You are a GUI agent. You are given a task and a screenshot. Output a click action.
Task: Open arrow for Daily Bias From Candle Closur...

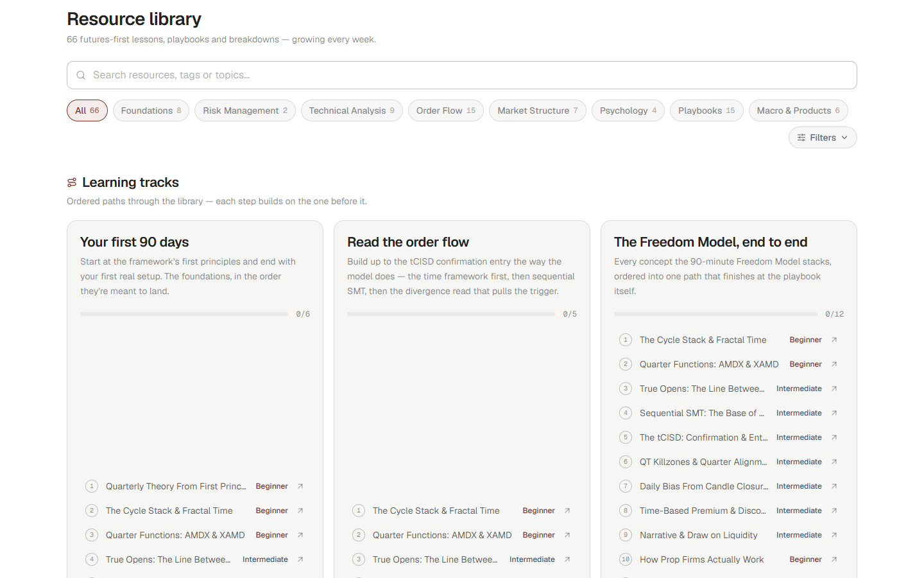tap(834, 486)
